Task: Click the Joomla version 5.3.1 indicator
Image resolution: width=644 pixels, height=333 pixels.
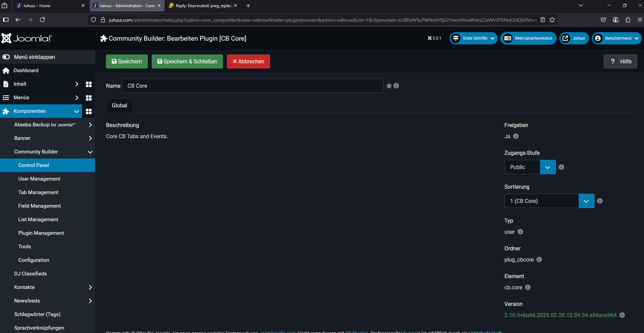Action: [434, 38]
